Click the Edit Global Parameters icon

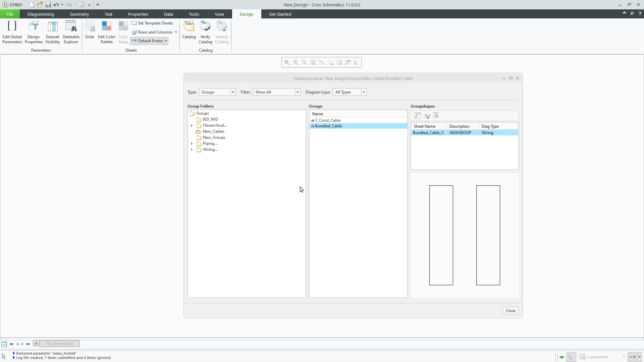12,32
